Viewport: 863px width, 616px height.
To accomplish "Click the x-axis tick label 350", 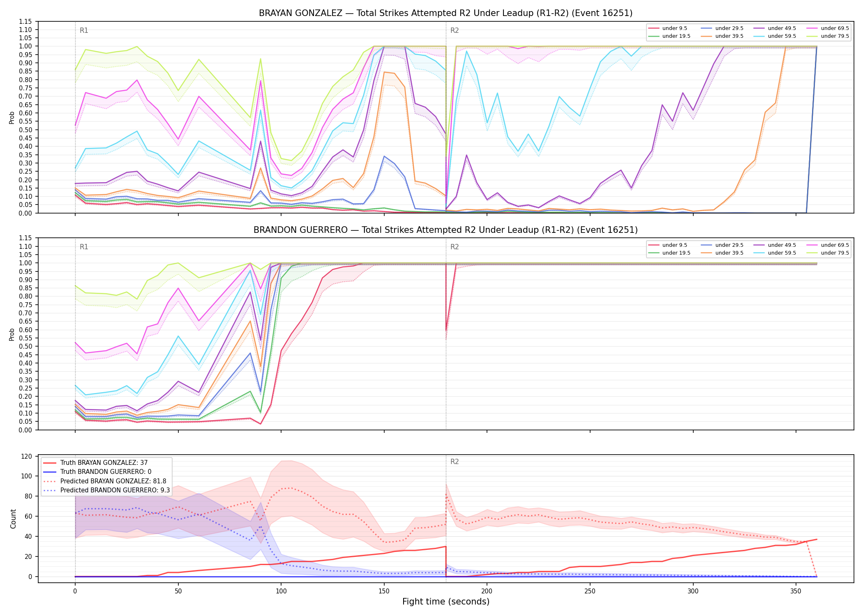I will point(796,591).
